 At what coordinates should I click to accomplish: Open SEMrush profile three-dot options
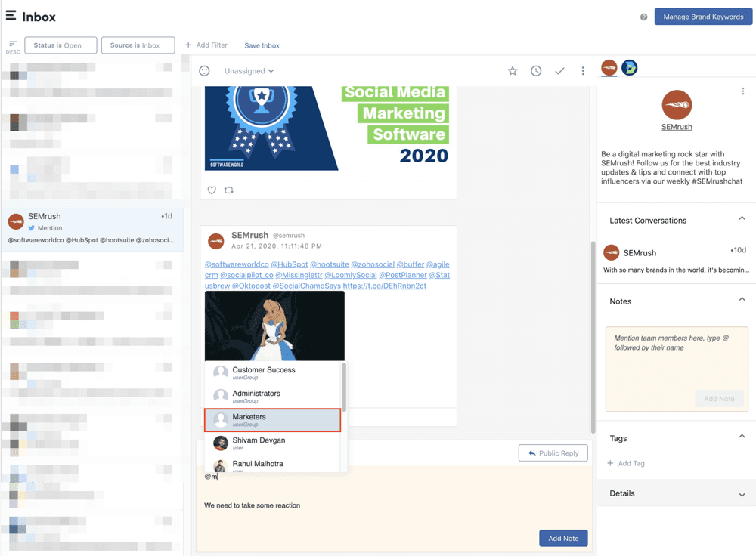[743, 91]
